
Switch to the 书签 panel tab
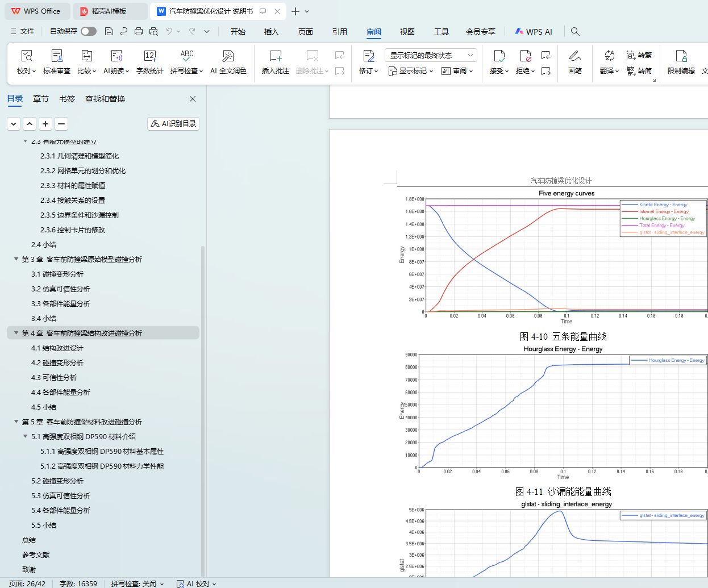pyautogui.click(x=67, y=99)
